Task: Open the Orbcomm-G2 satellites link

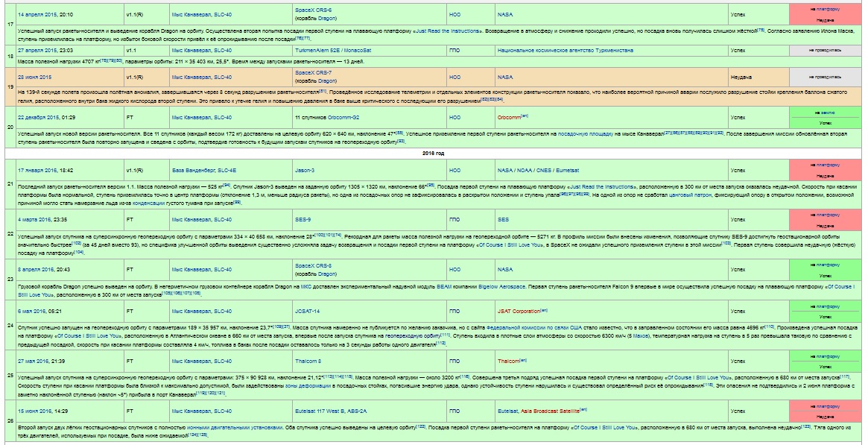Action: (343, 117)
